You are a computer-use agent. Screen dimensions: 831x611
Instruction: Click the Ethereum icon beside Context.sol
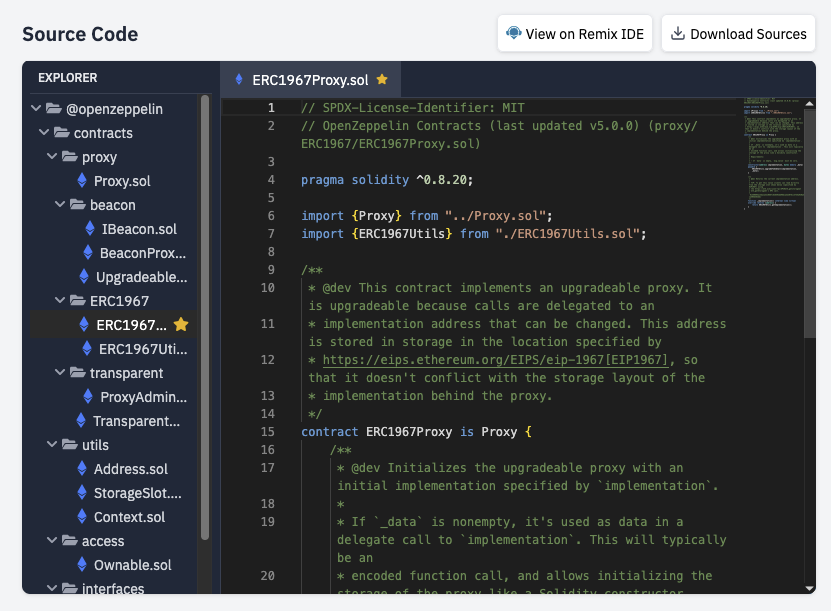pyautogui.click(x=82, y=517)
